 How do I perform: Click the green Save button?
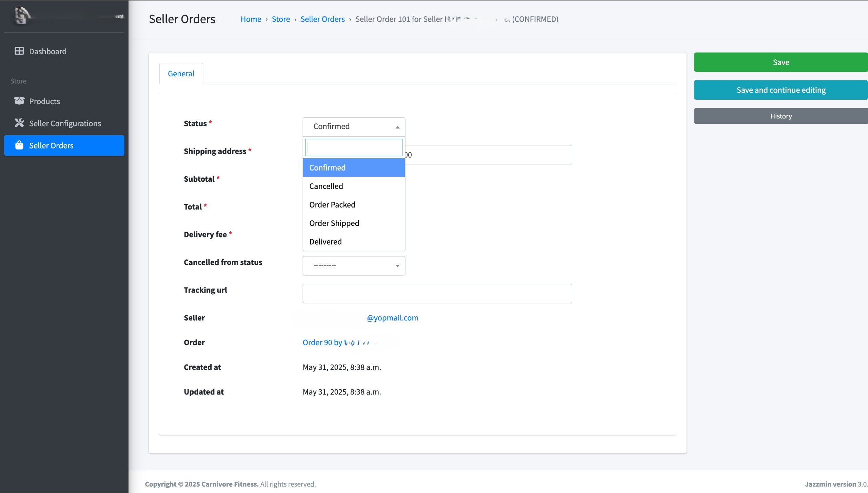click(x=781, y=62)
